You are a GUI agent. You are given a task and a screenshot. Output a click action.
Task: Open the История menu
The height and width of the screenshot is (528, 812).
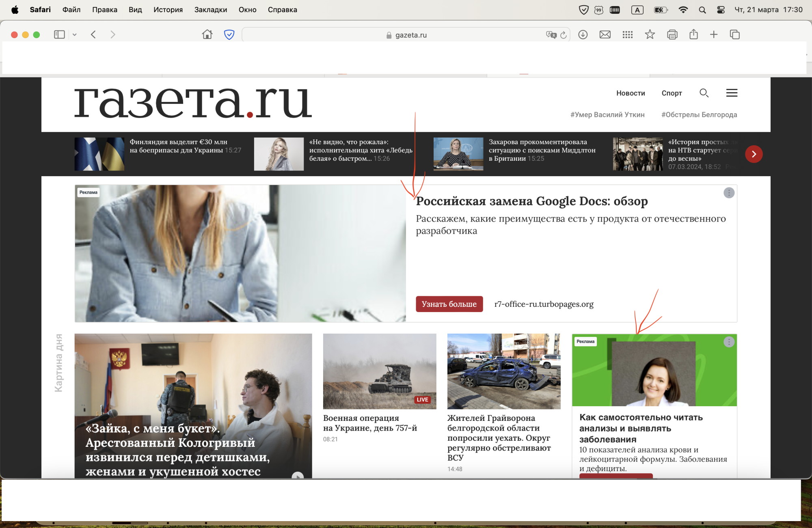[x=168, y=9]
